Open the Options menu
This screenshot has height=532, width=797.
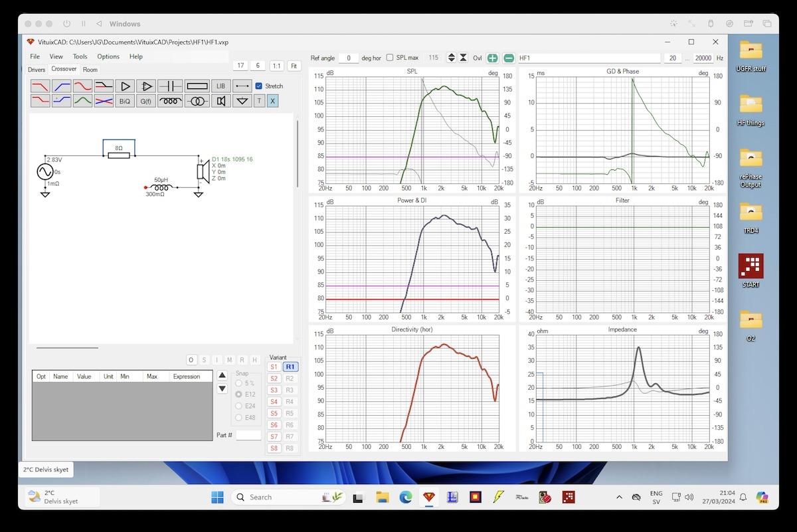108,56
